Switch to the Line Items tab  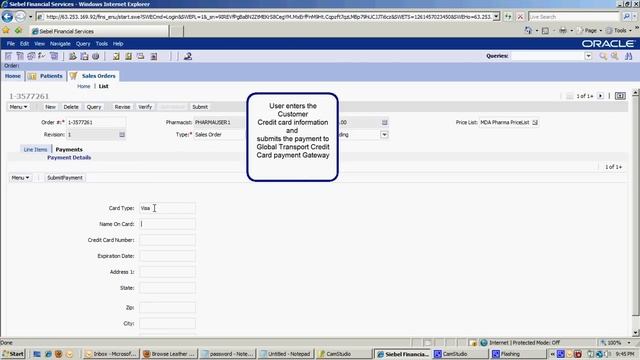(x=35, y=150)
